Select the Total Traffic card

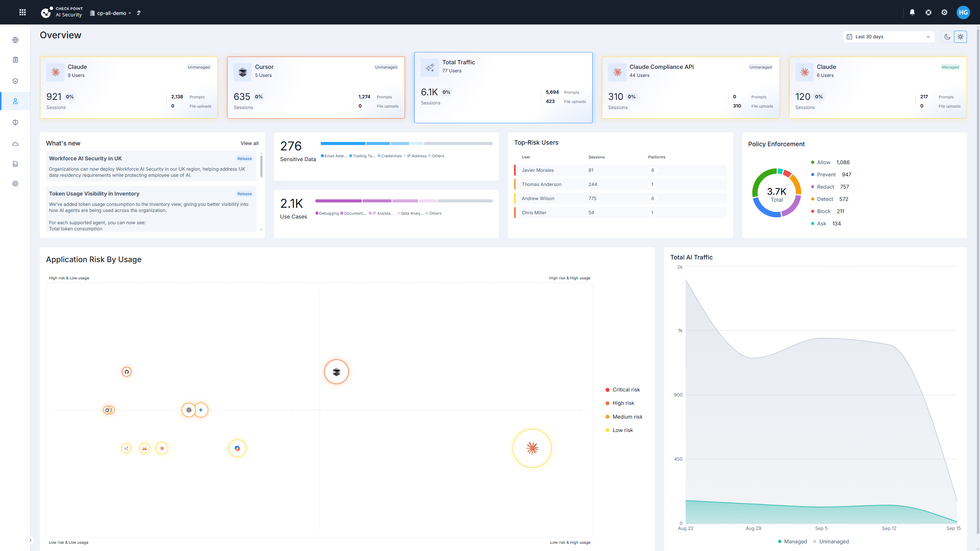click(503, 88)
